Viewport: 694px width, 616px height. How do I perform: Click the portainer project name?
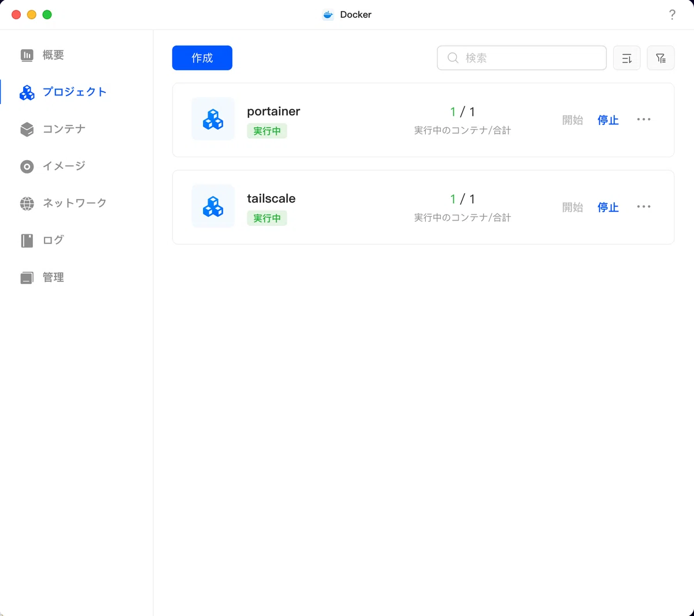[x=274, y=111]
